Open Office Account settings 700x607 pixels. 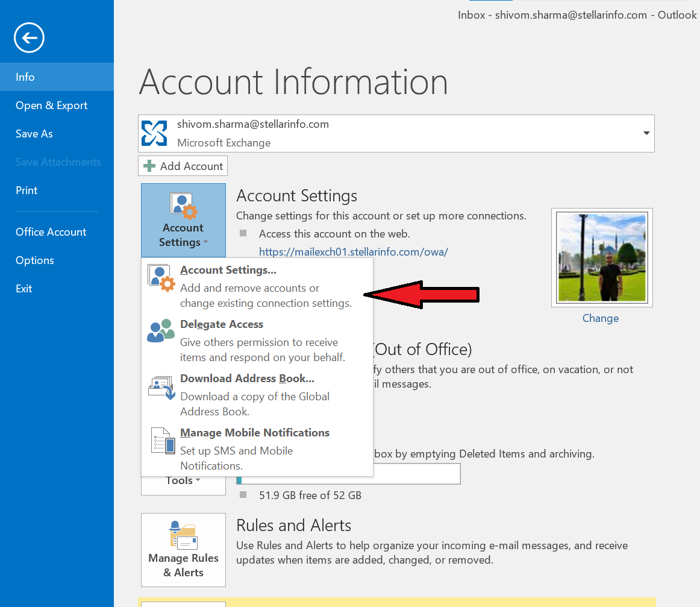(51, 231)
